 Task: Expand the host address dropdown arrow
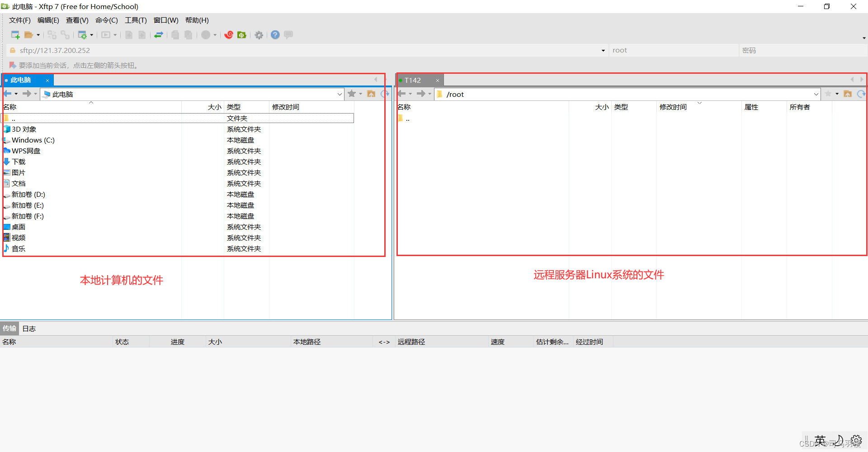603,50
